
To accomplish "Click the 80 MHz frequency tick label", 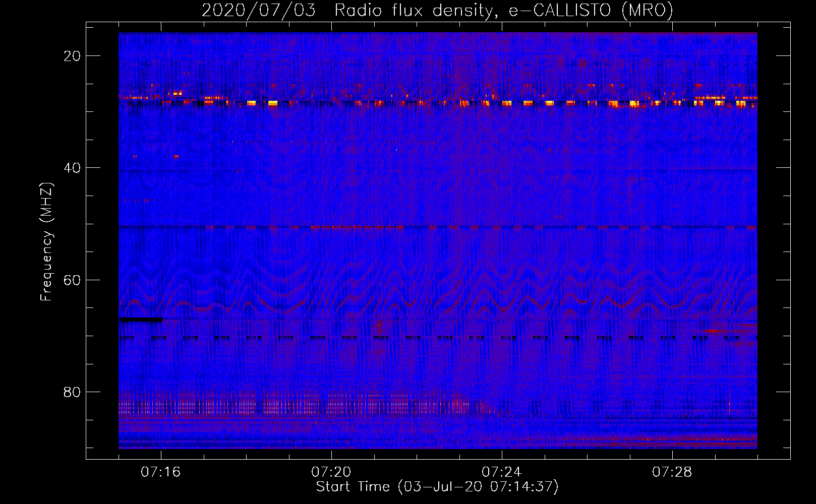I will pos(73,392).
